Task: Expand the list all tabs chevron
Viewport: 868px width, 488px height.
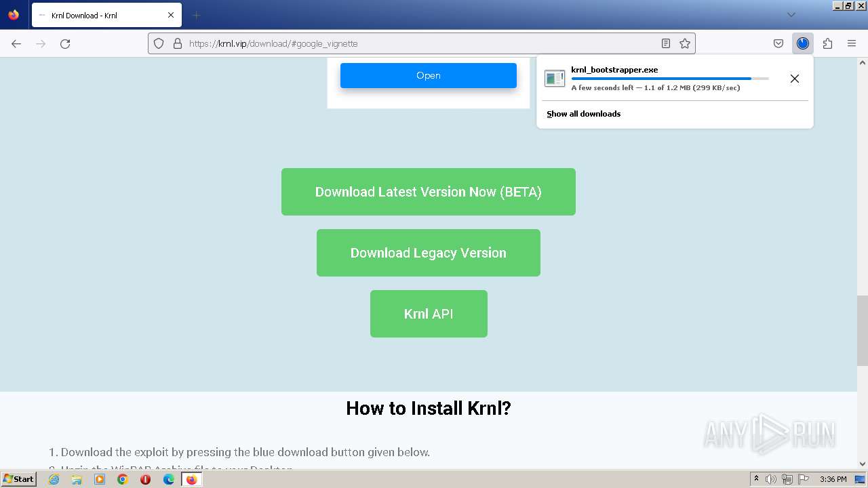Action: 791,15
